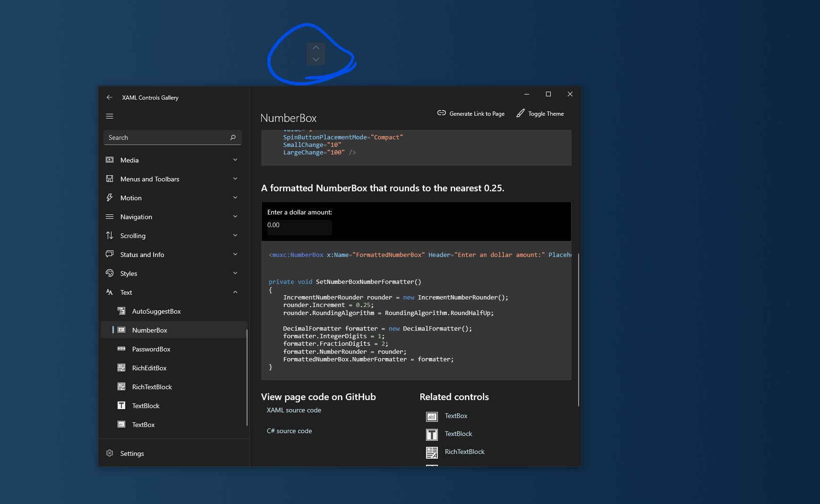Click the Motion lightning bolt icon
The height and width of the screenshot is (504, 820).
point(110,197)
